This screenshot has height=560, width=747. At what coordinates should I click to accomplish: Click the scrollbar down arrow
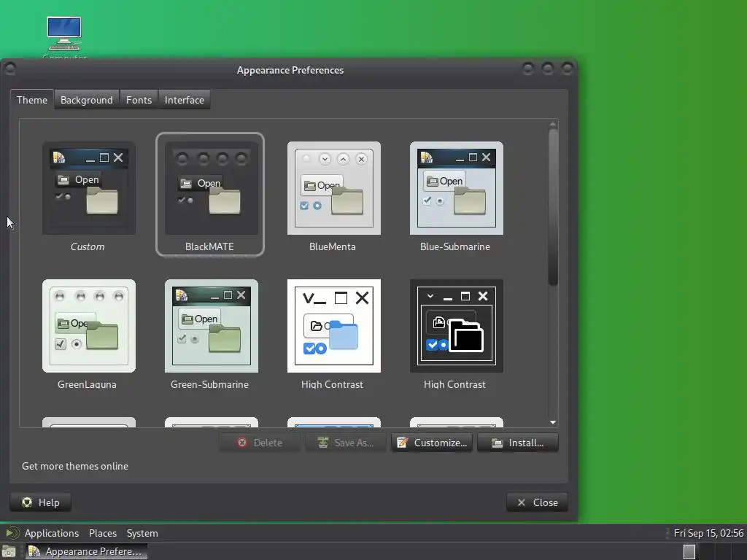tap(553, 422)
